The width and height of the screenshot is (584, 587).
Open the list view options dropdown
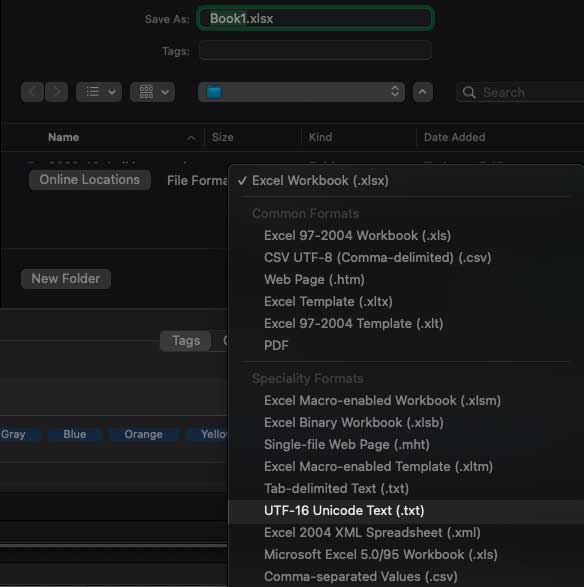point(99,92)
